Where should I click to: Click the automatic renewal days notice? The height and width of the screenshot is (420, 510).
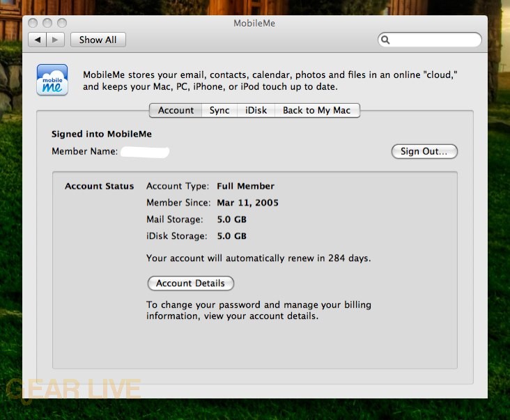click(x=258, y=258)
